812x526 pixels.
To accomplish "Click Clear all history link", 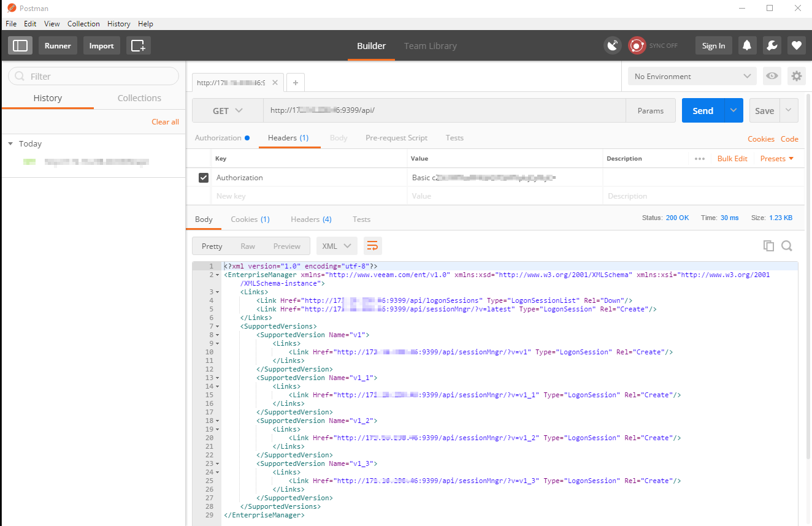I will (x=166, y=121).
